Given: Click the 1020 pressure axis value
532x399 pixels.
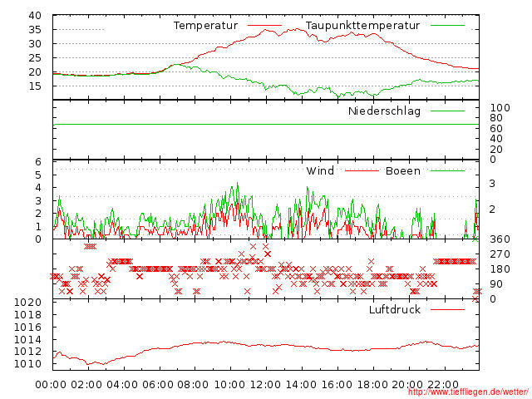Looking at the screenshot, I should pos(27,303).
